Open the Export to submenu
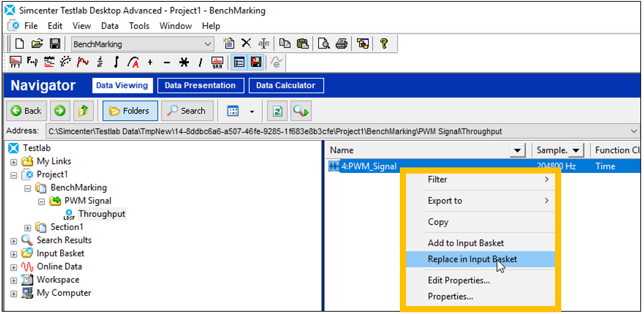Screen dimensions: 644x314 pos(480,201)
